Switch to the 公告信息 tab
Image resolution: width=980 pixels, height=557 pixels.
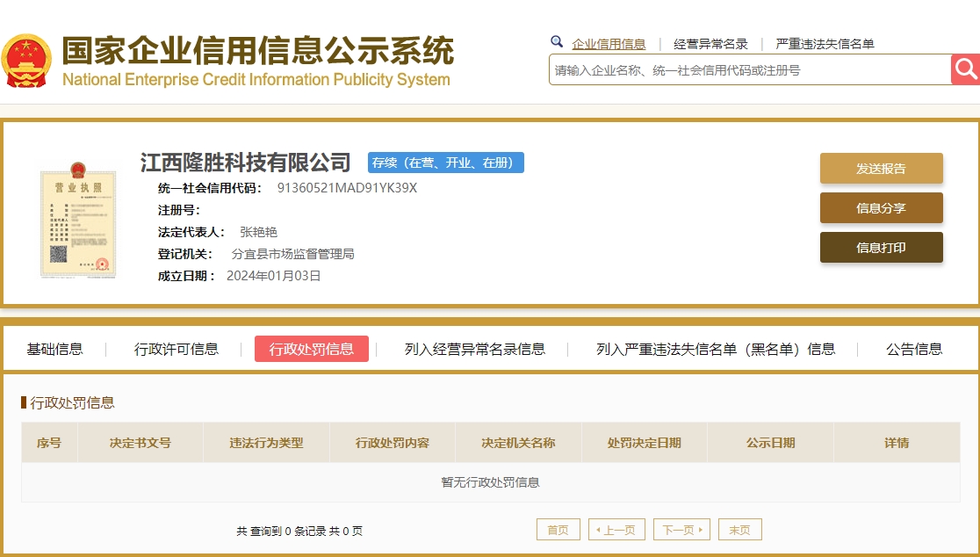914,349
